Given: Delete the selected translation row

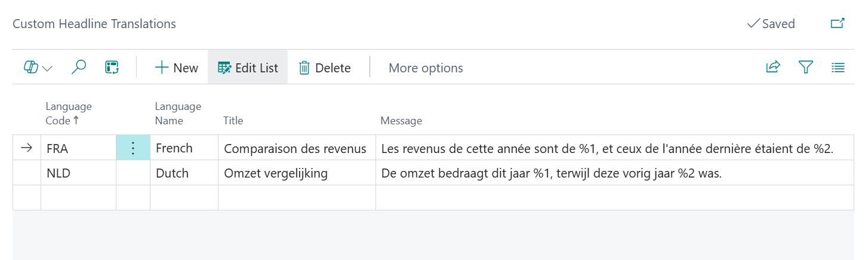Looking at the screenshot, I should [325, 68].
